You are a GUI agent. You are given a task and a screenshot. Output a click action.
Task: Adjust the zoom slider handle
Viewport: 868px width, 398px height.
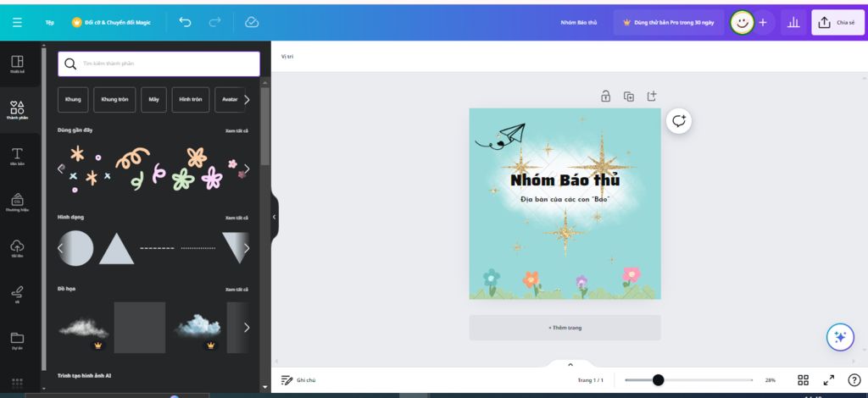pyautogui.click(x=658, y=379)
